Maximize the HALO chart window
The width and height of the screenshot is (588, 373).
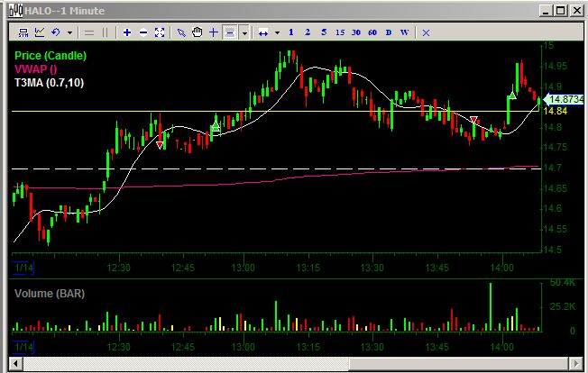pyautogui.click(x=561, y=11)
